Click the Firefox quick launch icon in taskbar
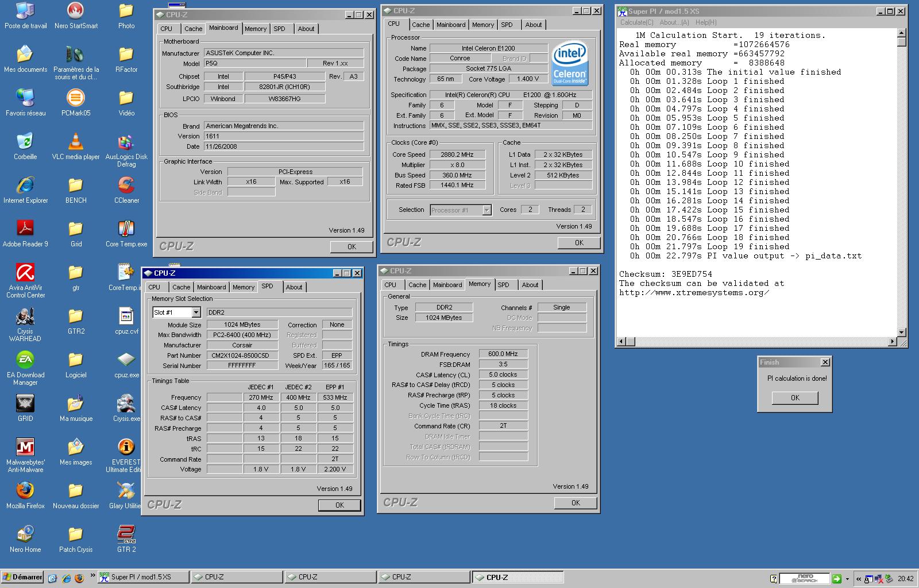The height and width of the screenshot is (588, 919). click(x=79, y=578)
